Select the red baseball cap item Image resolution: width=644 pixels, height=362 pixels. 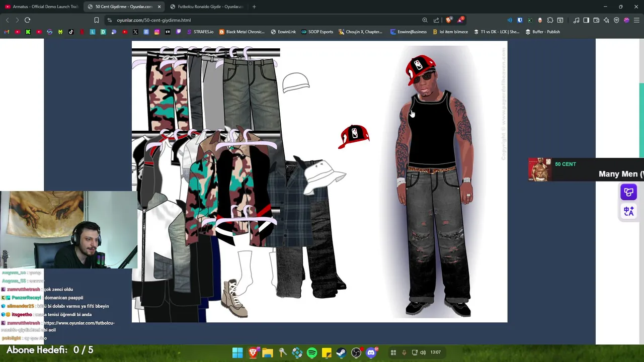coord(354,136)
